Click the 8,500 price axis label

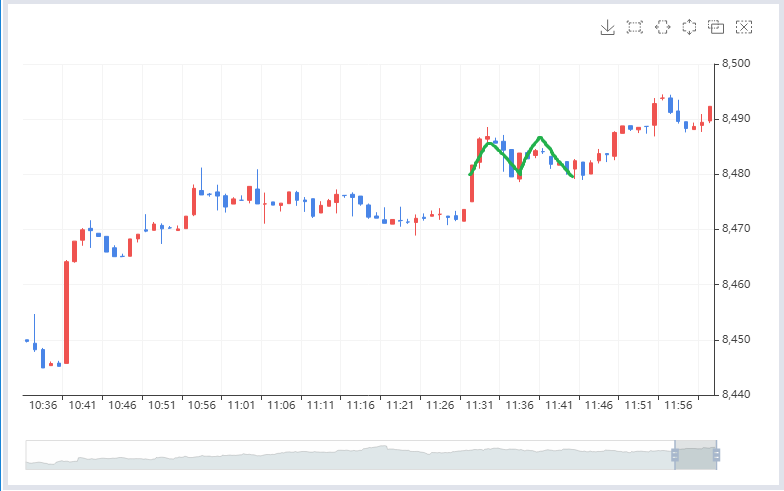tap(736, 64)
